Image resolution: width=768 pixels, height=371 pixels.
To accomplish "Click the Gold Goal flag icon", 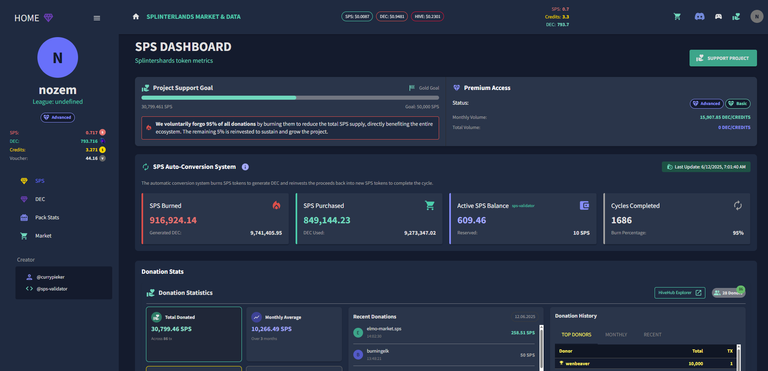I will (x=412, y=88).
